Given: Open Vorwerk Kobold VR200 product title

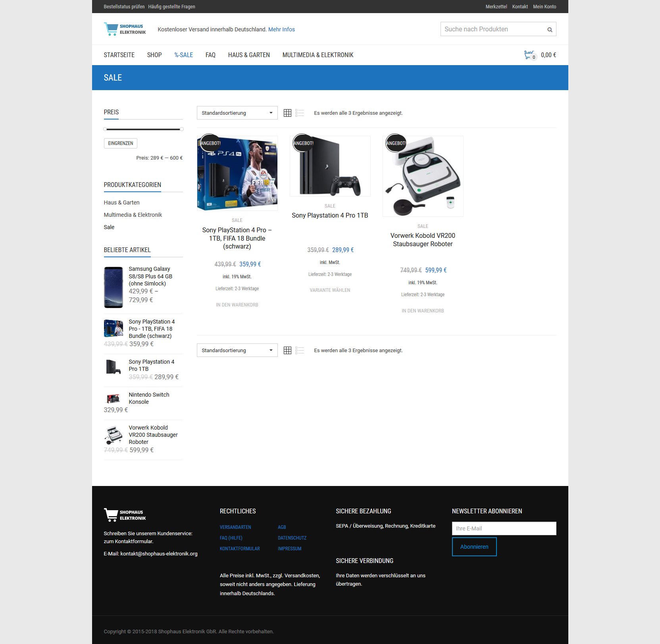Looking at the screenshot, I should pos(423,240).
